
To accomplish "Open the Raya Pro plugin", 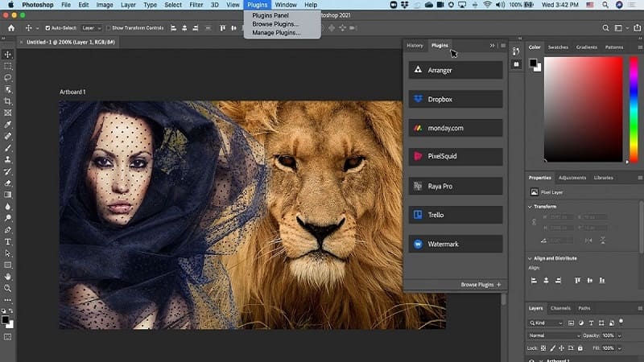I will pyautogui.click(x=456, y=186).
